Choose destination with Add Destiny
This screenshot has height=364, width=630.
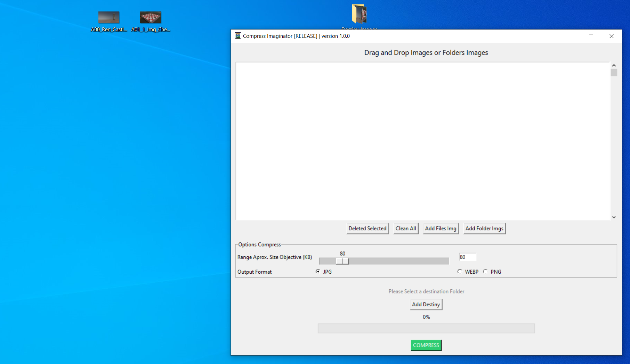click(426, 305)
